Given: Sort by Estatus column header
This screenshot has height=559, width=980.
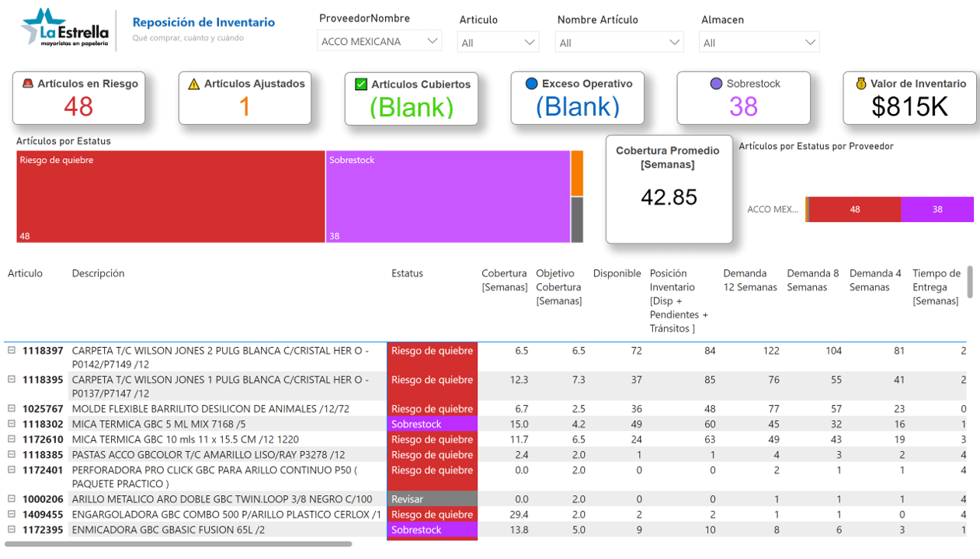Looking at the screenshot, I should (407, 273).
